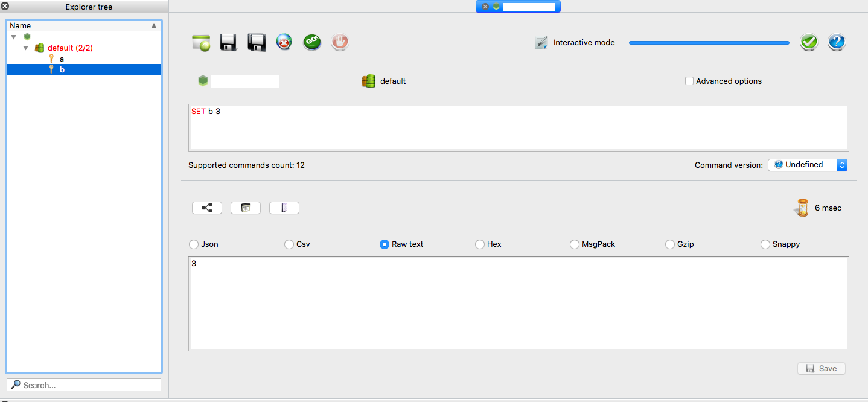Run the command with the green GO button
This screenshot has height=402, width=868.
312,42
